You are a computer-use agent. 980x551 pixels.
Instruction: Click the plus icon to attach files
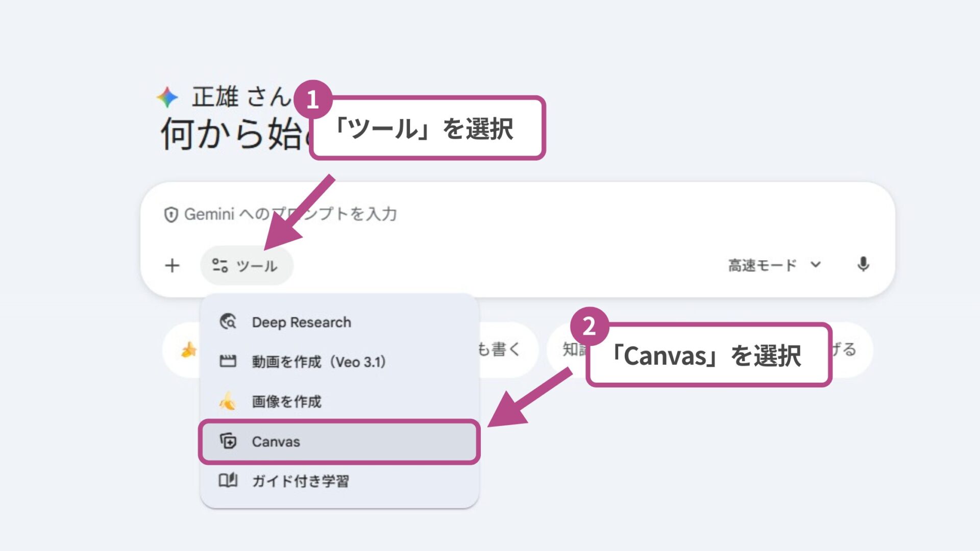[x=173, y=265]
